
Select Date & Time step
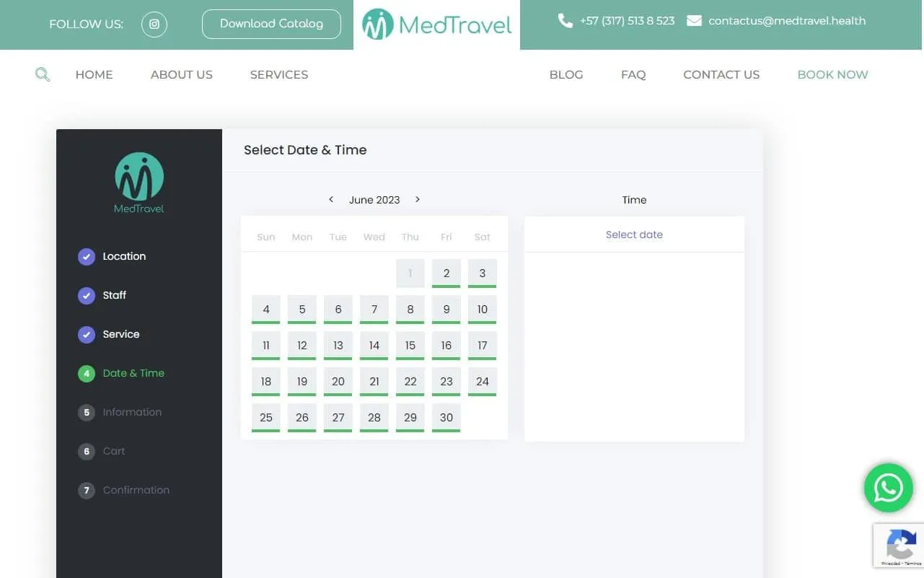(121, 373)
